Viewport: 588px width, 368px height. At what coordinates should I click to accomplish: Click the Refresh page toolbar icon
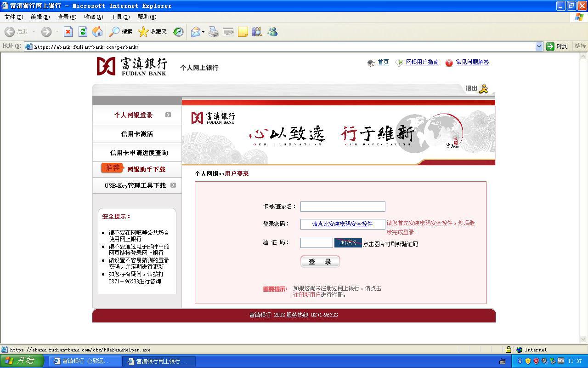click(x=83, y=32)
